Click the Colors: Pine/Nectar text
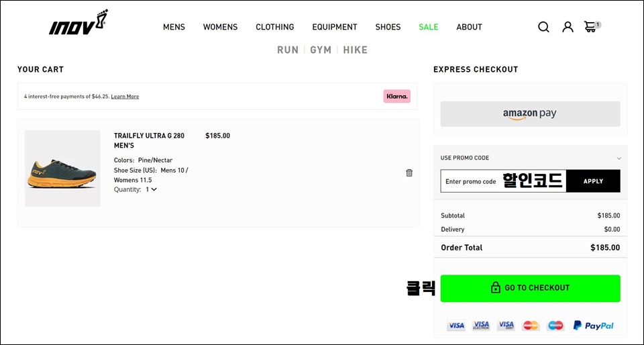This screenshot has height=345, width=644. point(143,160)
